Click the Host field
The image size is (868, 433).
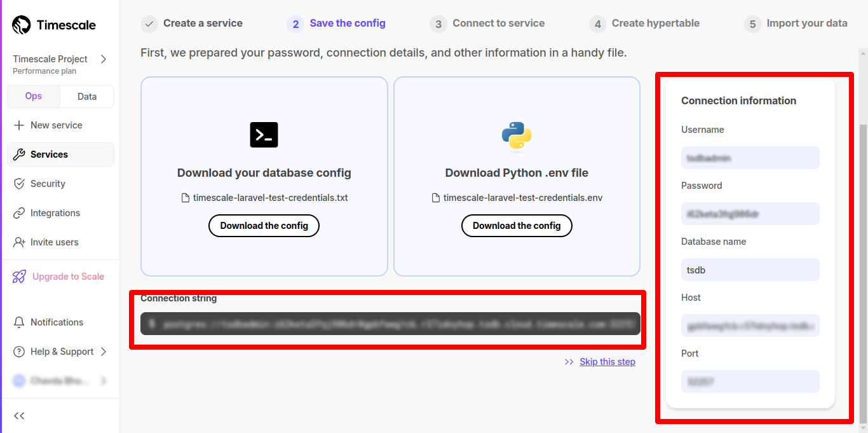750,326
